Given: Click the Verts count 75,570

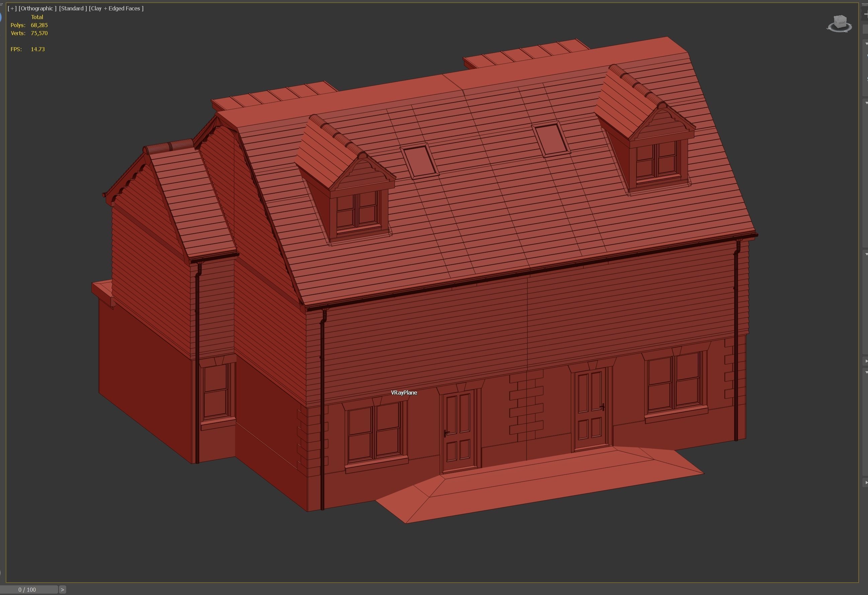Looking at the screenshot, I should pos(39,33).
